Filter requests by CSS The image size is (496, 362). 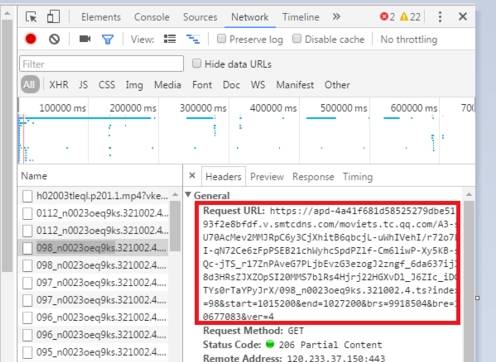pos(107,85)
